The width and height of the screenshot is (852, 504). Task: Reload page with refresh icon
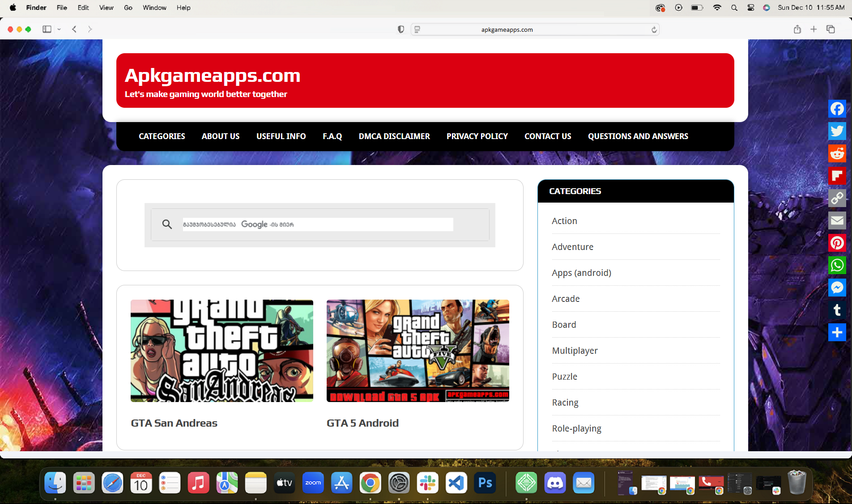tap(654, 30)
